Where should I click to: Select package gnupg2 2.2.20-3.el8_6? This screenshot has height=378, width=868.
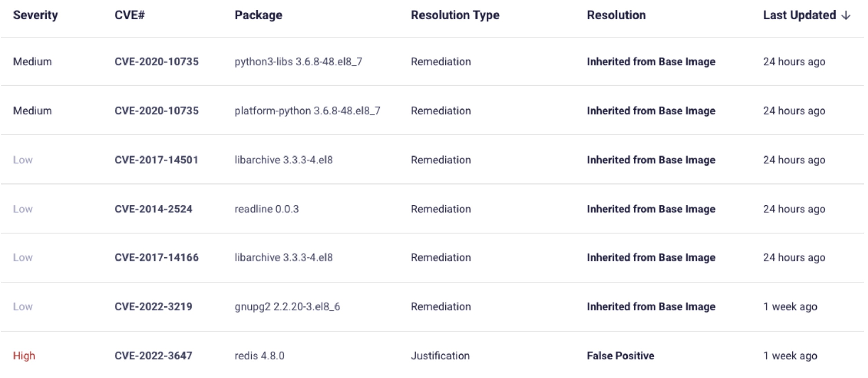click(287, 306)
